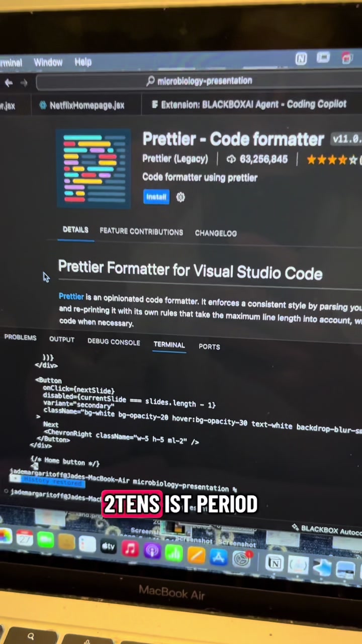Click the download count cloud icon
Screen dimensions: 362x644
[x=231, y=159]
